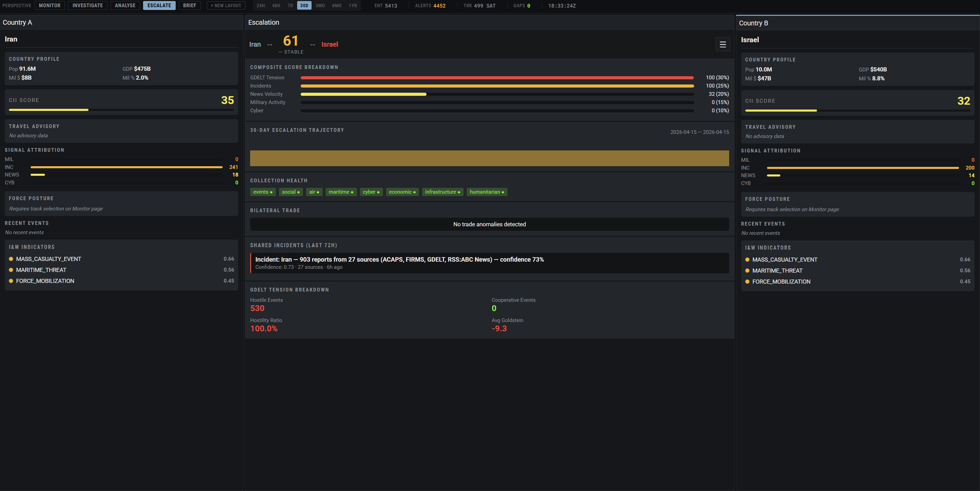
Task: Click the ALERTS 4452 counter
Action: 430,6
